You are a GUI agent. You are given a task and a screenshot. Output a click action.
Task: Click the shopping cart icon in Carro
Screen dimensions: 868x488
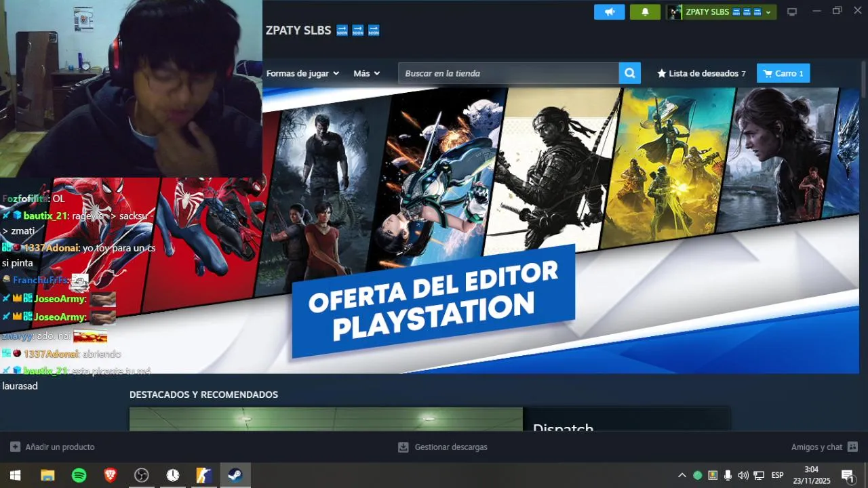pos(768,73)
